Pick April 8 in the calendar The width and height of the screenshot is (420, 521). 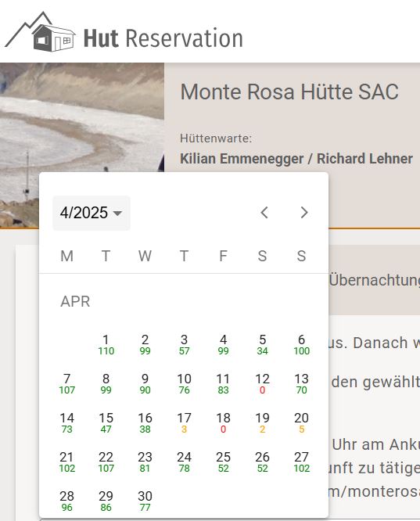pos(106,384)
